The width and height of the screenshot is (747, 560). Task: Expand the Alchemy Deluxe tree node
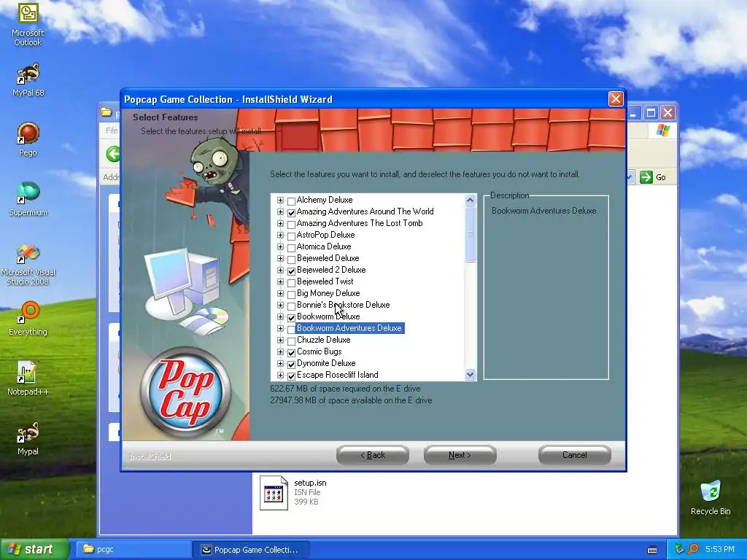click(x=280, y=200)
